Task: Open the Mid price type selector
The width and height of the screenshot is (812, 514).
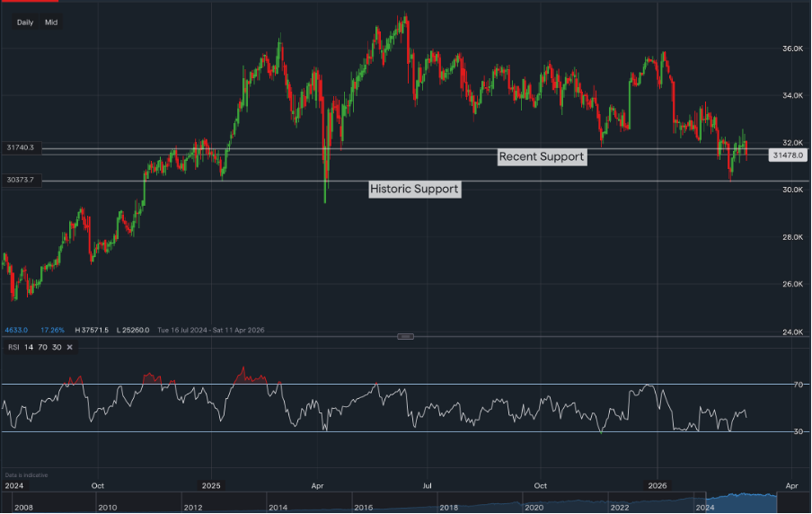Action: pyautogui.click(x=50, y=22)
